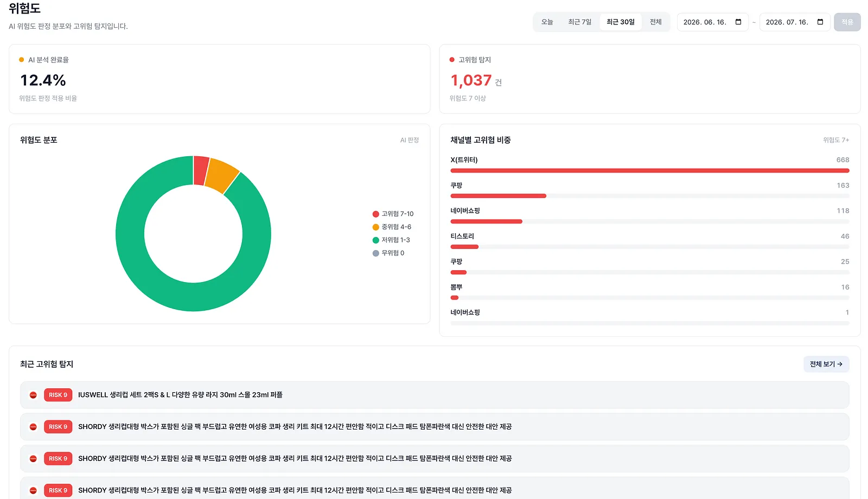Image resolution: width=868 pixels, height=499 pixels.
Task: Click the red stop icon on IUSWELL row
Action: 33,395
